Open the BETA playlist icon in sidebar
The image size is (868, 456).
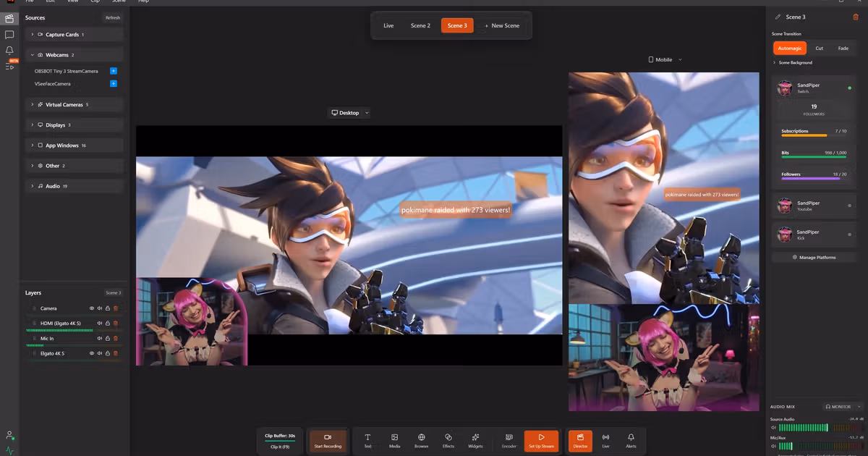click(x=9, y=66)
